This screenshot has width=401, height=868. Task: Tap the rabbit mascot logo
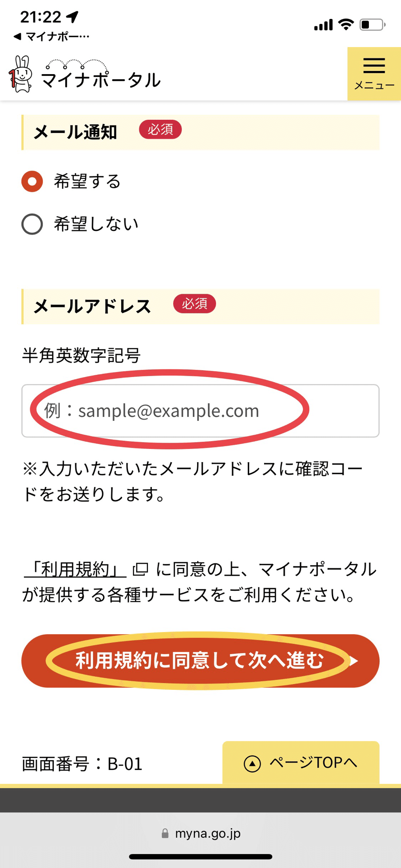pos(21,74)
